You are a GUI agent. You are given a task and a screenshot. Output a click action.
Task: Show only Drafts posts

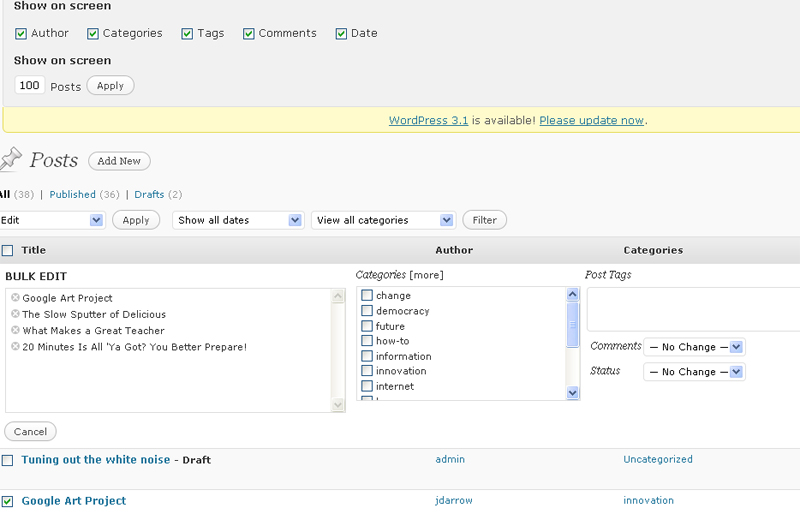149,195
